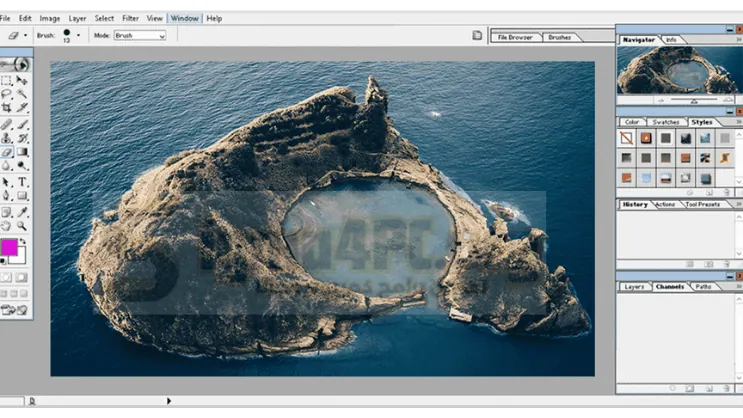Swap foreground and background colors
Screen dimensions: 743x418
coord(22,242)
